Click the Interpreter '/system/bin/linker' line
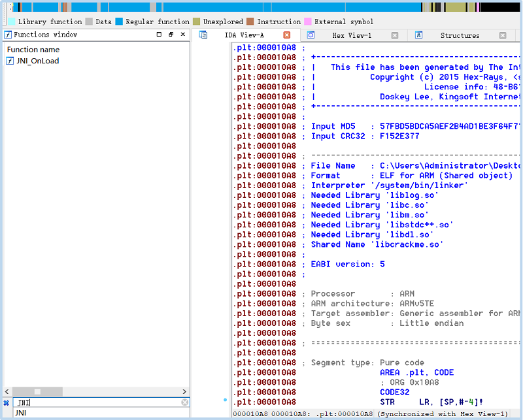523x420 pixels. pyautogui.click(x=389, y=186)
